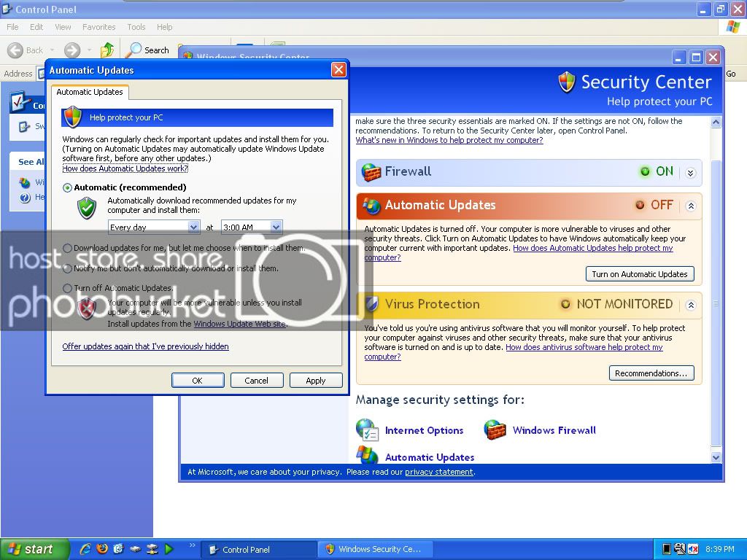Click the Apply button in Automatic Updates
The width and height of the screenshot is (747, 560).
315,381
